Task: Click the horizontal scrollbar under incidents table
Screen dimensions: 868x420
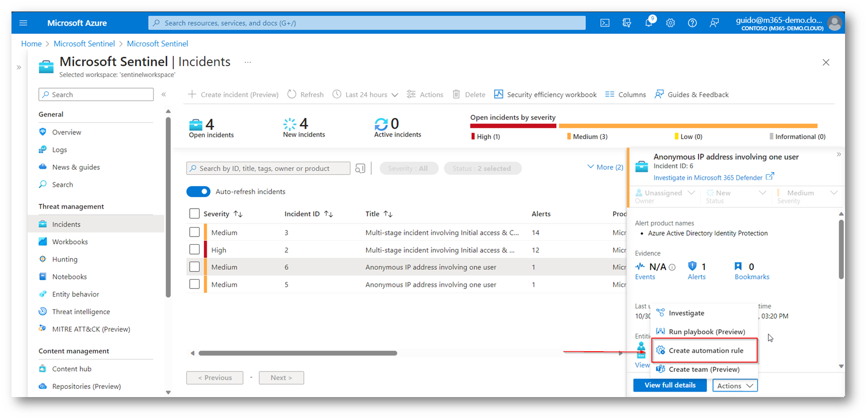Action: point(298,353)
